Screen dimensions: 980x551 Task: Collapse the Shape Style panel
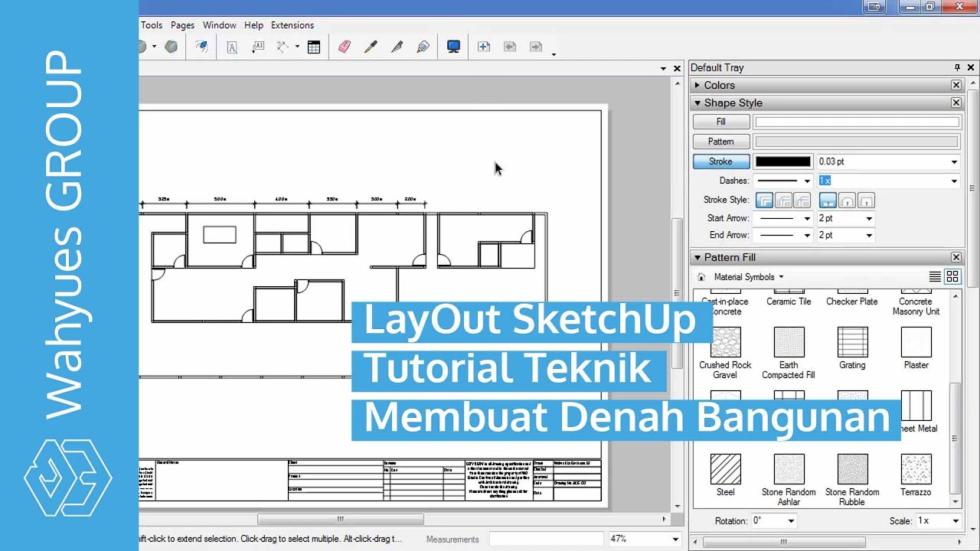(x=697, y=103)
